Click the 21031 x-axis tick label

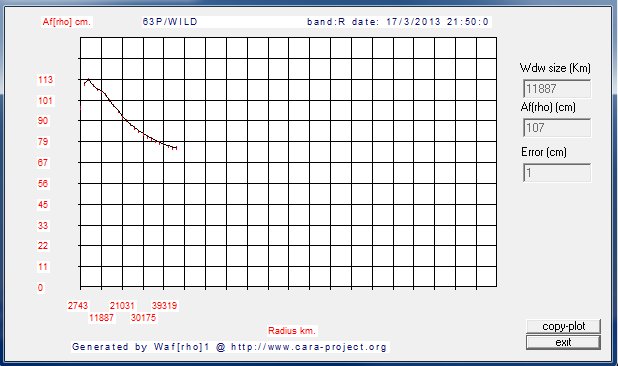point(122,305)
